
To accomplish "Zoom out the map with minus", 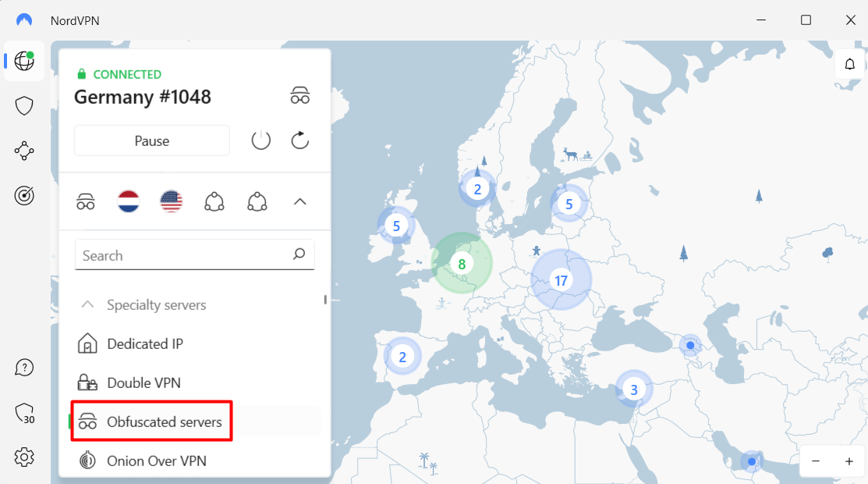I will pos(816,461).
